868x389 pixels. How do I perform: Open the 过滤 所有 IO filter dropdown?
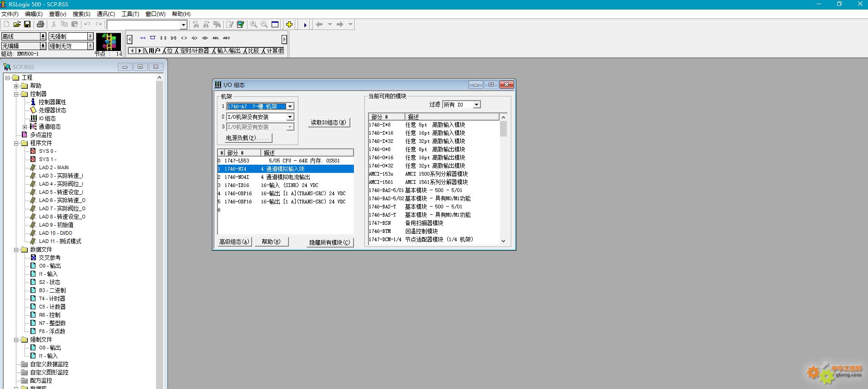pyautogui.click(x=476, y=105)
